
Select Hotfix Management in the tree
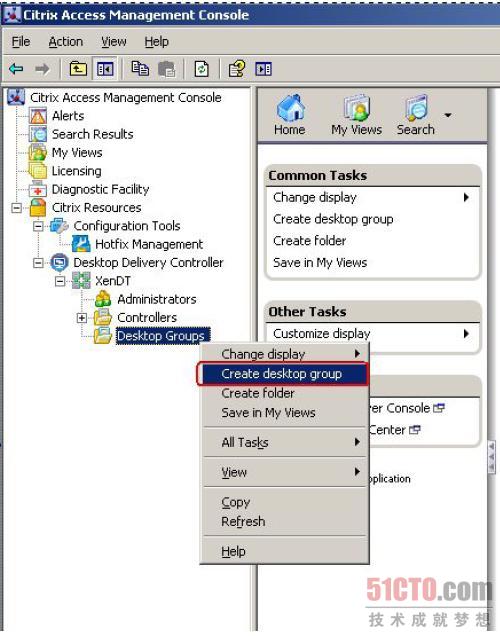point(149,244)
